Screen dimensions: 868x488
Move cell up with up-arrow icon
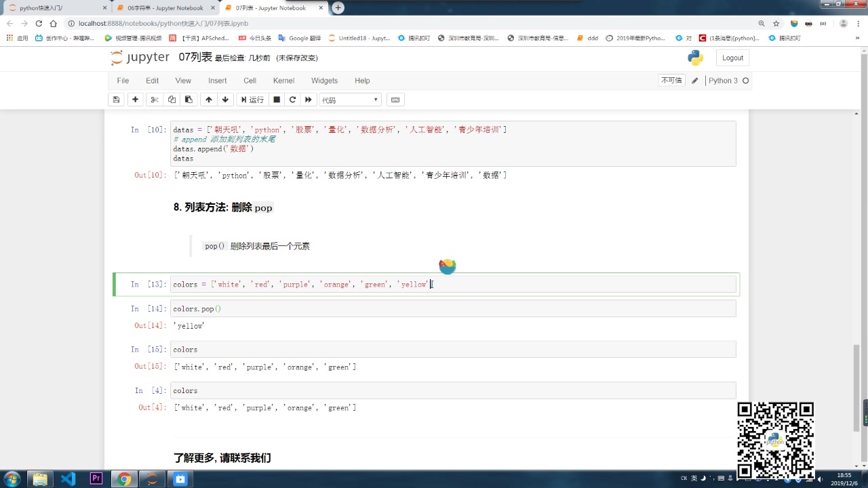point(209,100)
